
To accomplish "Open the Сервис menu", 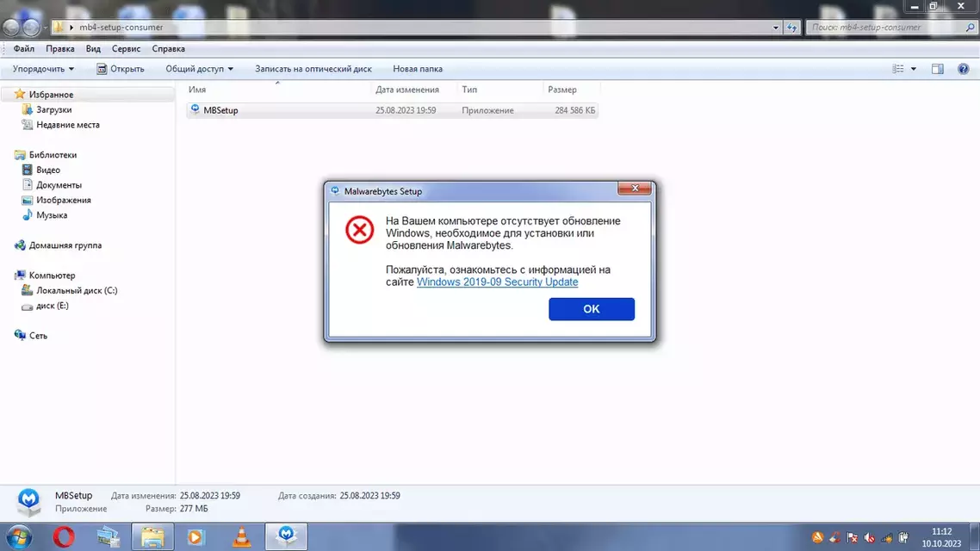I will coord(126,49).
